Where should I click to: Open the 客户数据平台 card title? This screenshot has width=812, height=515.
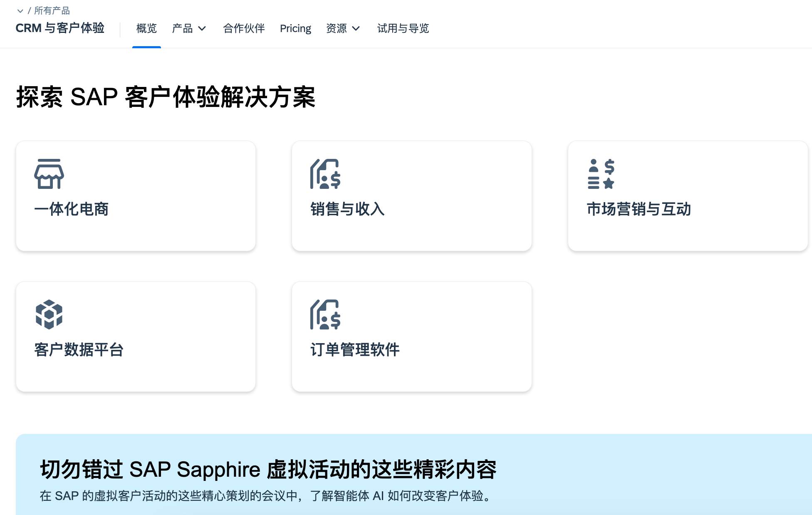(79, 349)
